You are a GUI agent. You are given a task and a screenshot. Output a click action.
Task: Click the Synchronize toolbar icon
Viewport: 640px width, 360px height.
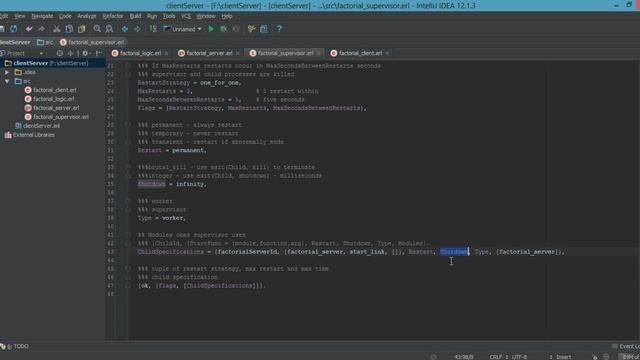(14, 29)
